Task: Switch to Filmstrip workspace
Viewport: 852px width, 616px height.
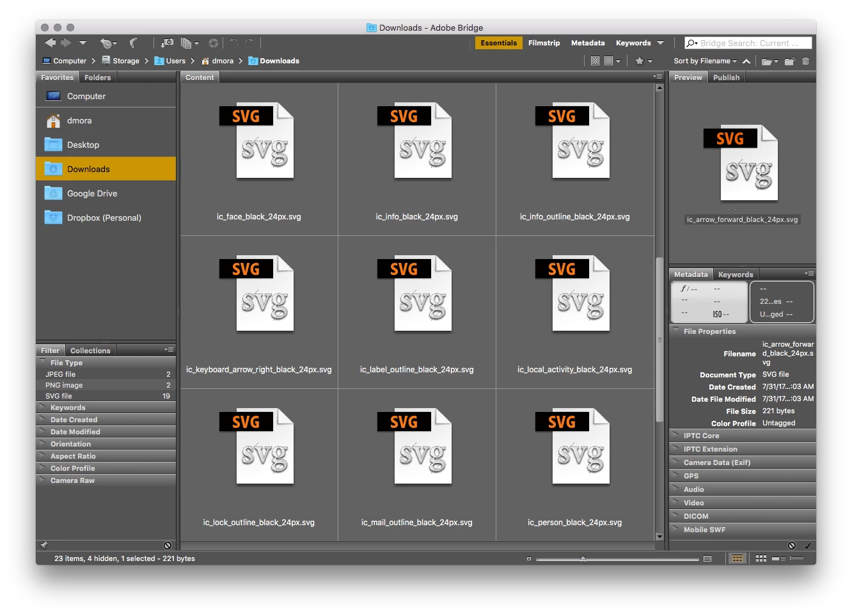Action: (x=544, y=43)
